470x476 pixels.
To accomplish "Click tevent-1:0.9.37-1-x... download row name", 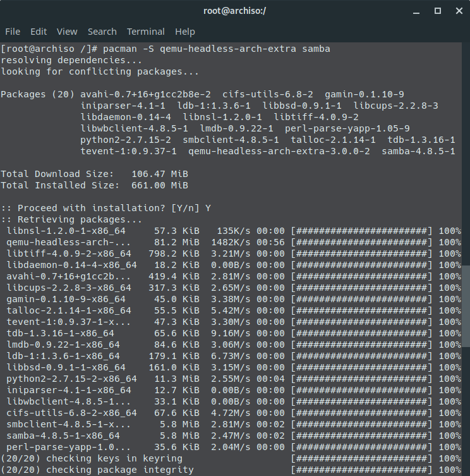I will (x=69, y=322).
